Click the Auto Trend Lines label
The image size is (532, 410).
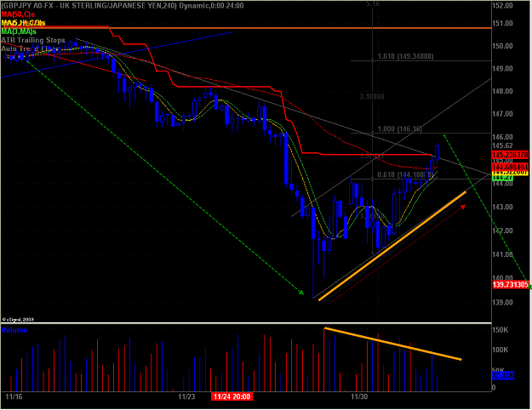tap(29, 48)
